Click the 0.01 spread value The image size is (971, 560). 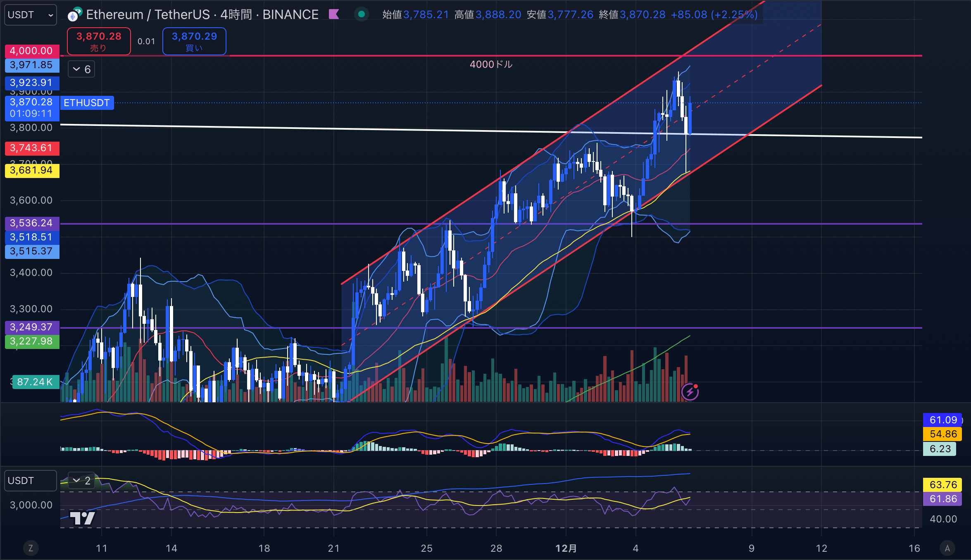146,41
